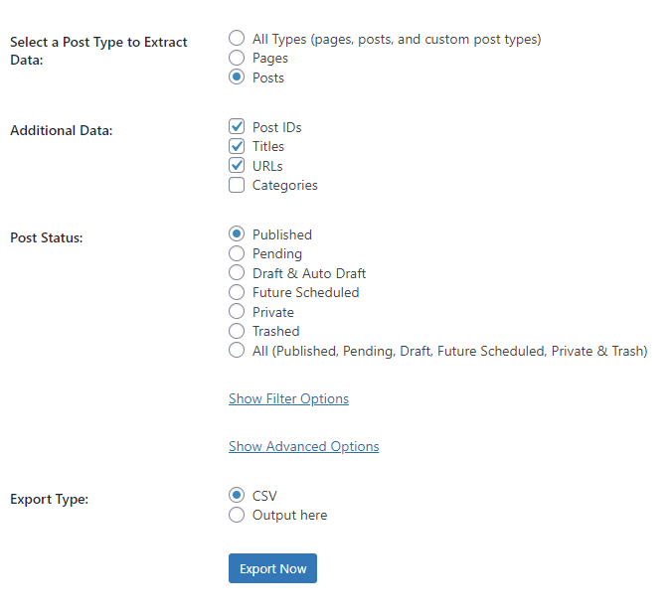Uncheck the Post IDs checkbox
Viewport: 672px width, 616px height.
pos(237,127)
